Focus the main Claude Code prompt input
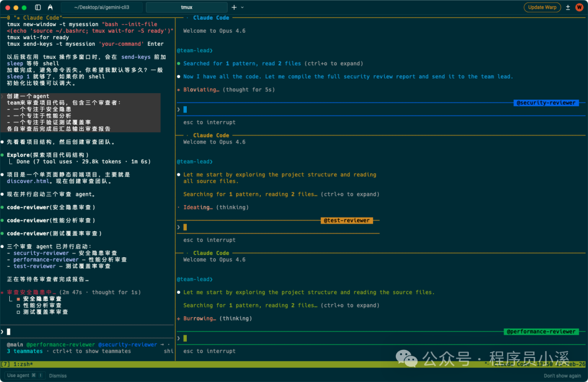588x382 pixels. coord(87,332)
